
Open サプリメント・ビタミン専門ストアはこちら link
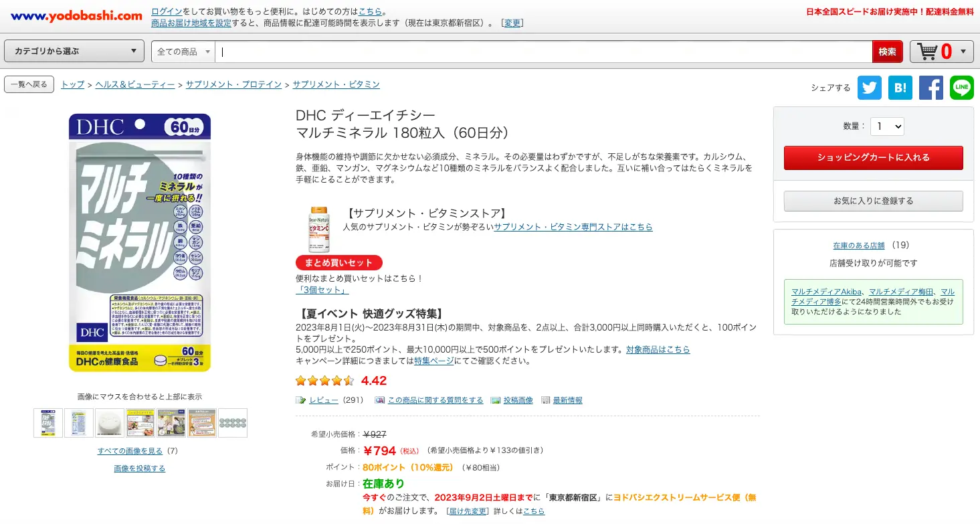573,227
